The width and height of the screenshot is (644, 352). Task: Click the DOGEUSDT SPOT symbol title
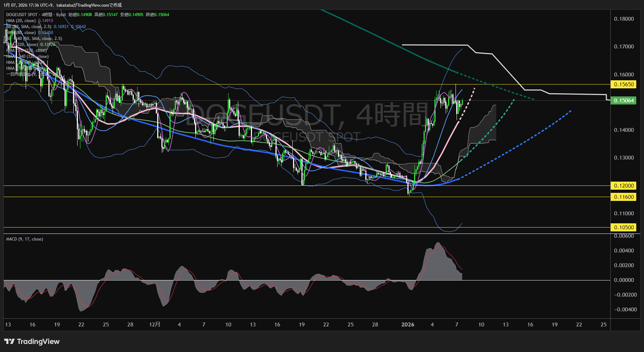pyautogui.click(x=22, y=15)
